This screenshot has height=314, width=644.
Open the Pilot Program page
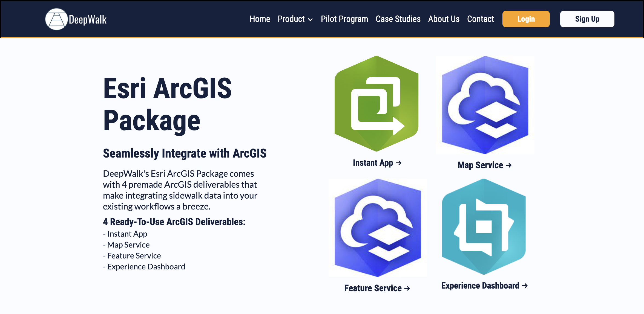(x=344, y=19)
